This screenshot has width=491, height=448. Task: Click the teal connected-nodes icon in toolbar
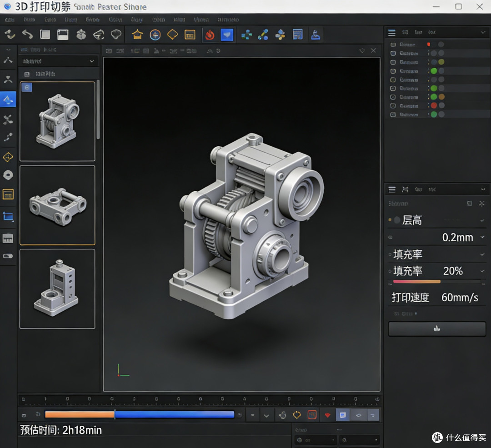tap(247, 35)
